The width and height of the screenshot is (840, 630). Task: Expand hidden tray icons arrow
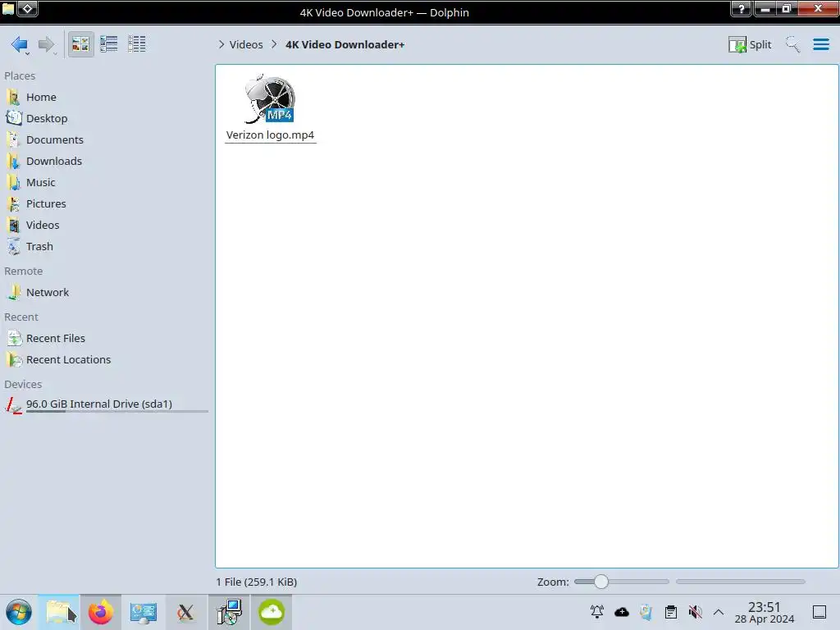[x=719, y=612]
